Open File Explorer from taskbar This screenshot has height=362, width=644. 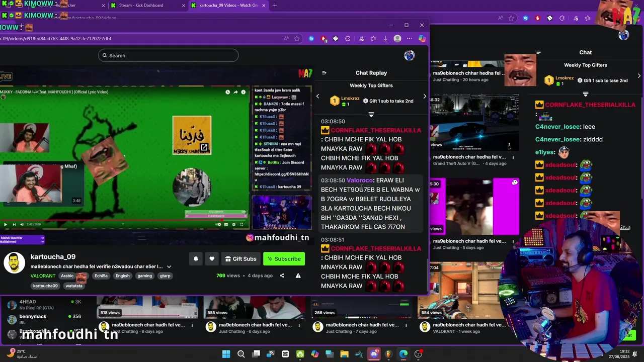click(x=345, y=354)
